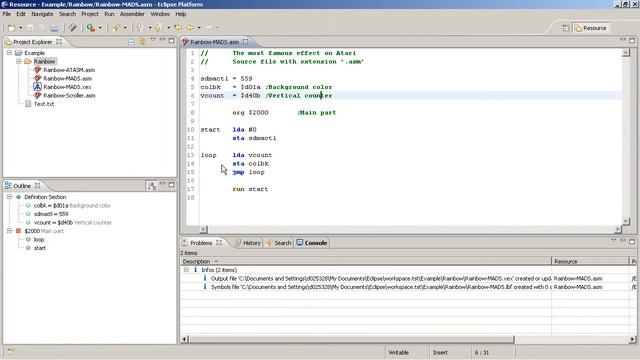This screenshot has width=640, height=360.
Task: Maximize the editor area
Action: 632,40
